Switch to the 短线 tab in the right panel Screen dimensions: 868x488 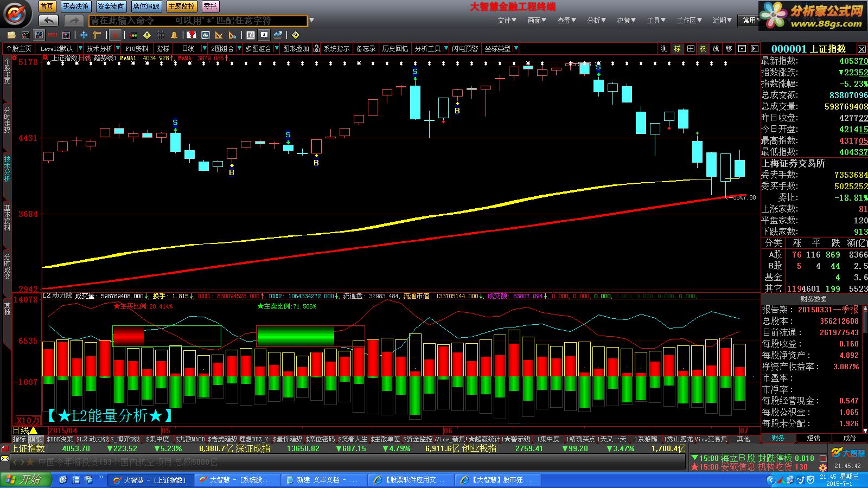tap(813, 438)
